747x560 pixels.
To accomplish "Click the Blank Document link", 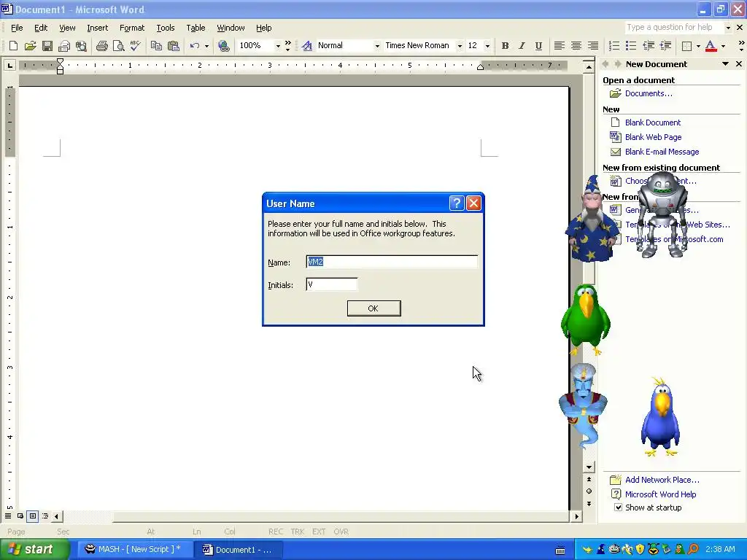I will (x=653, y=122).
